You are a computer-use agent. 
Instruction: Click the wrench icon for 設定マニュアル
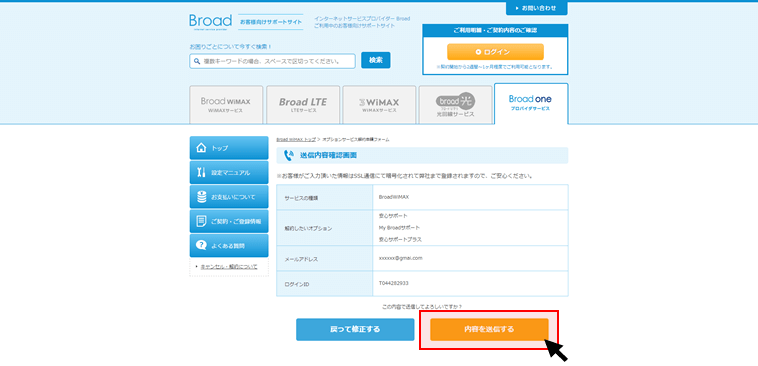point(201,172)
